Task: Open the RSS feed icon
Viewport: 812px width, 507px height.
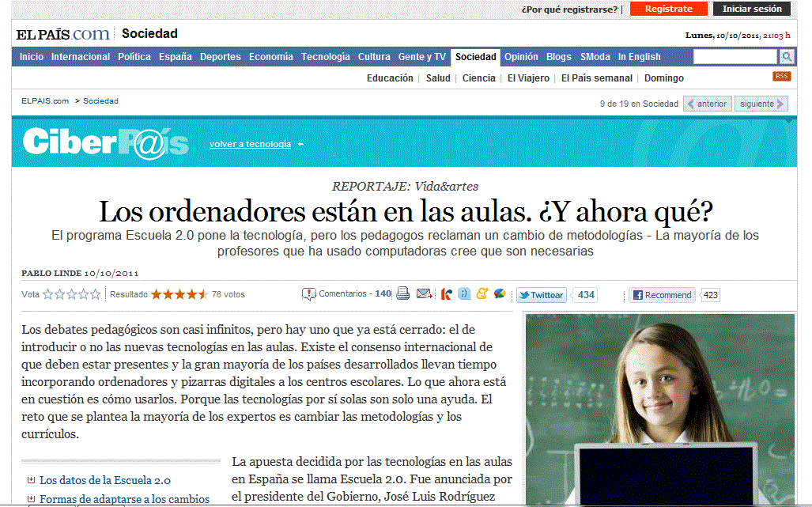Action: coord(781,76)
